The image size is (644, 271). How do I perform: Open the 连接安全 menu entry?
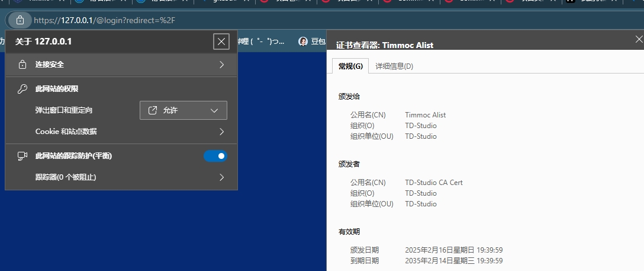[121, 65]
